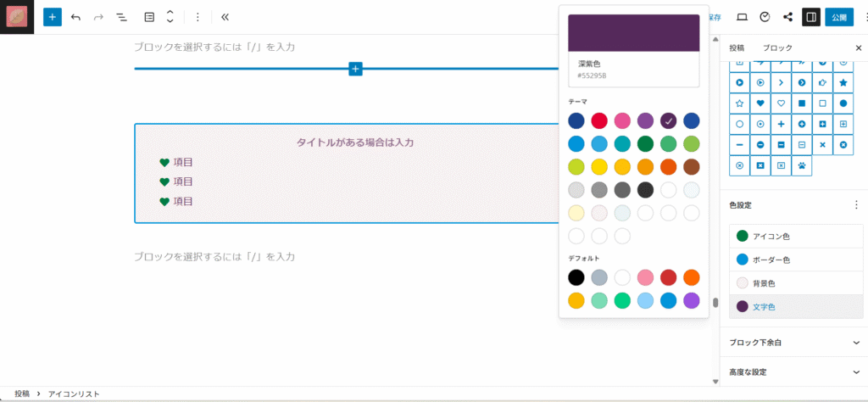Click the site logo in top-left corner

click(17, 17)
